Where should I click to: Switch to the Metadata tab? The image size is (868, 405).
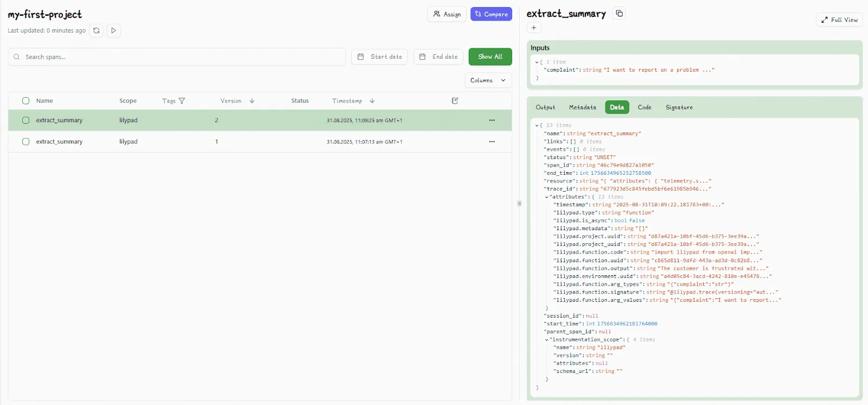582,107
